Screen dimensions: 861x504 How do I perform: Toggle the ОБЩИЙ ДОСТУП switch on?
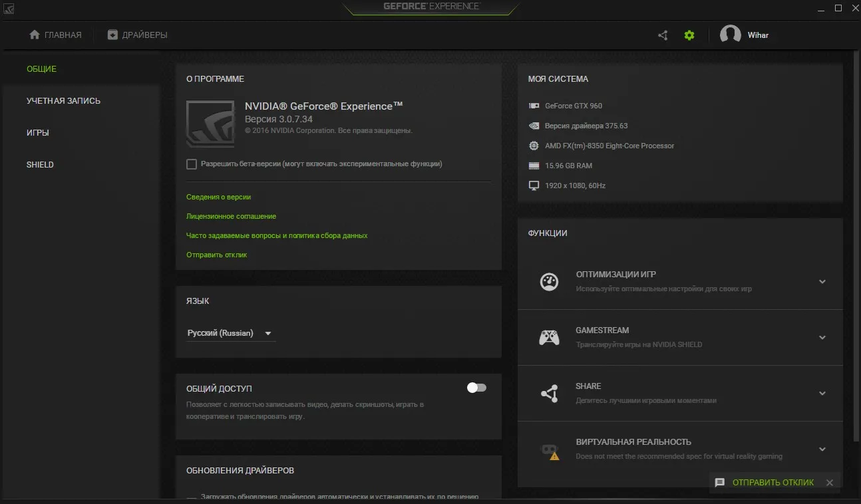click(476, 388)
